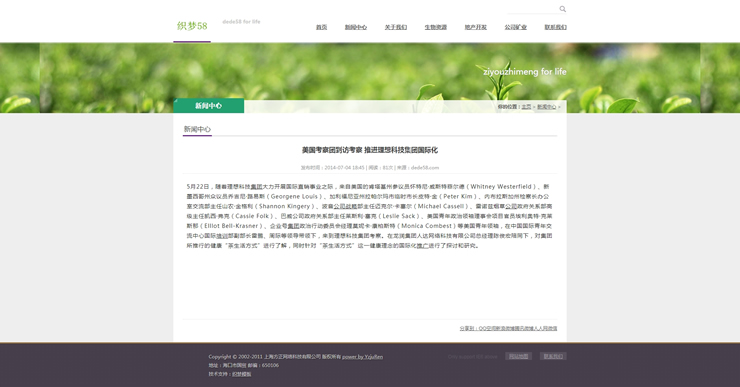Image resolution: width=740 pixels, height=387 pixels.
Task: Open the 织梦58 logo link
Action: tap(192, 26)
